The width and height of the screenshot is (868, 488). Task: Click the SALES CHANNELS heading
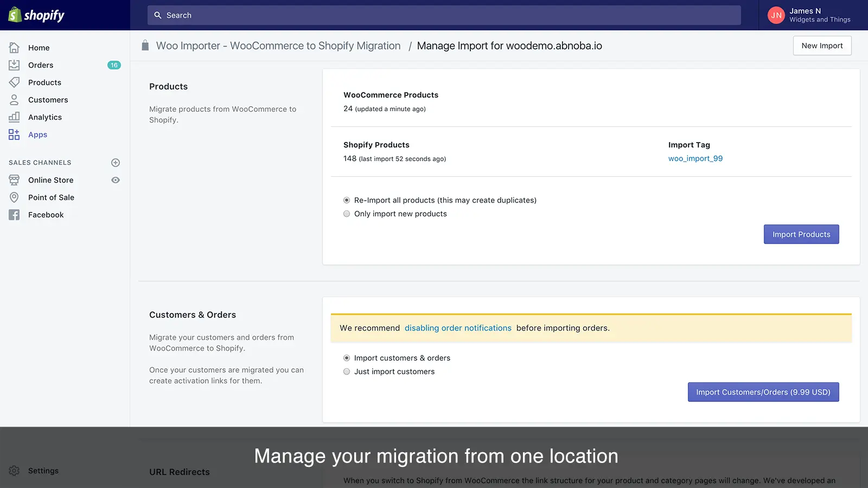[x=40, y=163]
